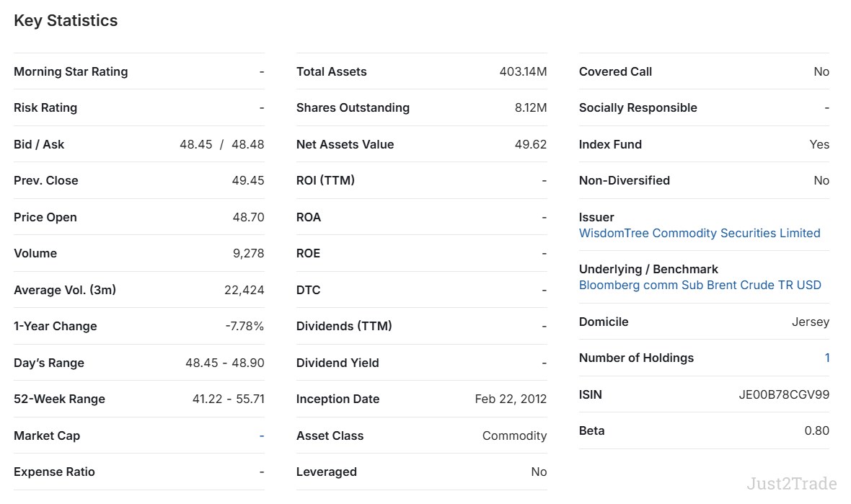Click the Average Vol. (3m) value
Viewport: 851px width, 504px height.
click(244, 290)
